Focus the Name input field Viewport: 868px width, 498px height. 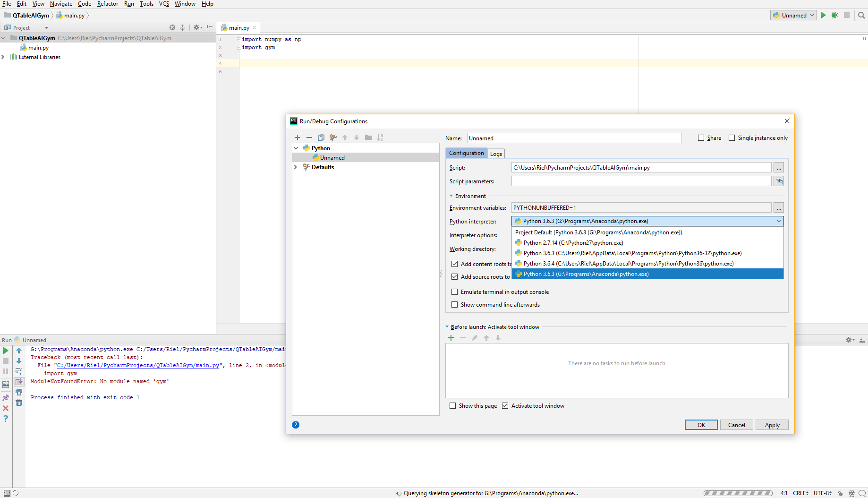click(x=574, y=138)
